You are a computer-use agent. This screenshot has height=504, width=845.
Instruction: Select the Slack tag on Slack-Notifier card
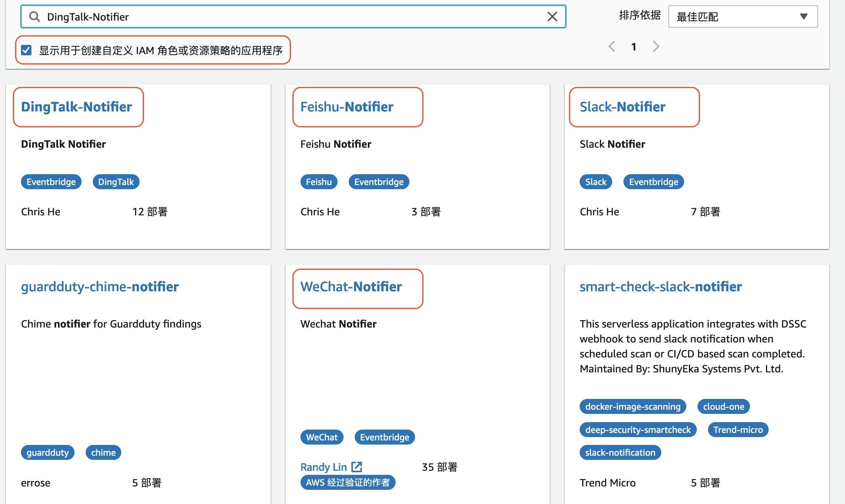pyautogui.click(x=595, y=182)
